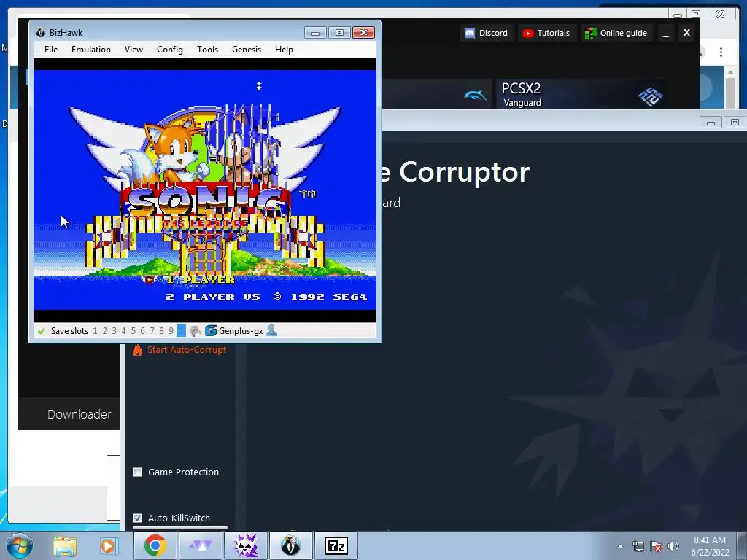Screen dimensions: 747x560
Task: Open the Tutorials YouTube link
Action: click(546, 33)
